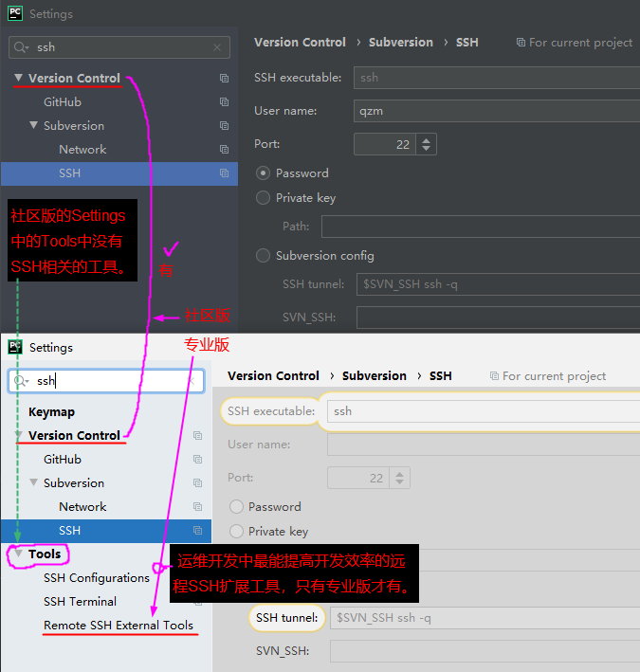Select Password radio button in light window

click(x=236, y=506)
